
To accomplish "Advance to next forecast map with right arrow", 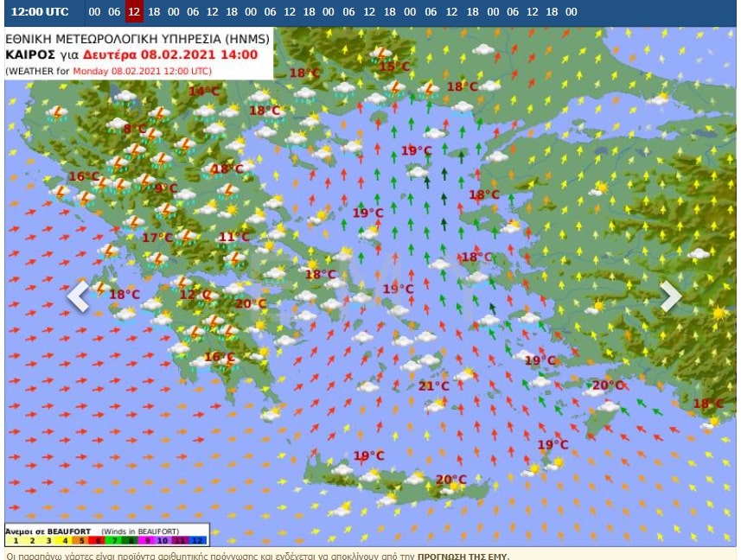I will (x=671, y=296).
